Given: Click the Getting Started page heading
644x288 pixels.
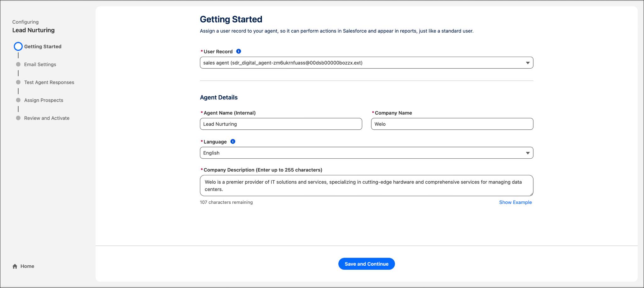Looking at the screenshot, I should (x=231, y=20).
